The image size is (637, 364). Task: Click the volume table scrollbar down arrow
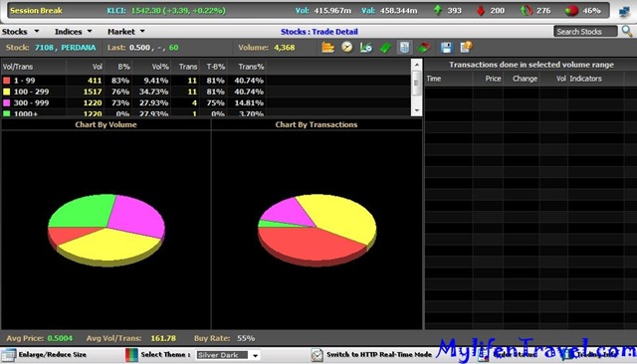(416, 110)
